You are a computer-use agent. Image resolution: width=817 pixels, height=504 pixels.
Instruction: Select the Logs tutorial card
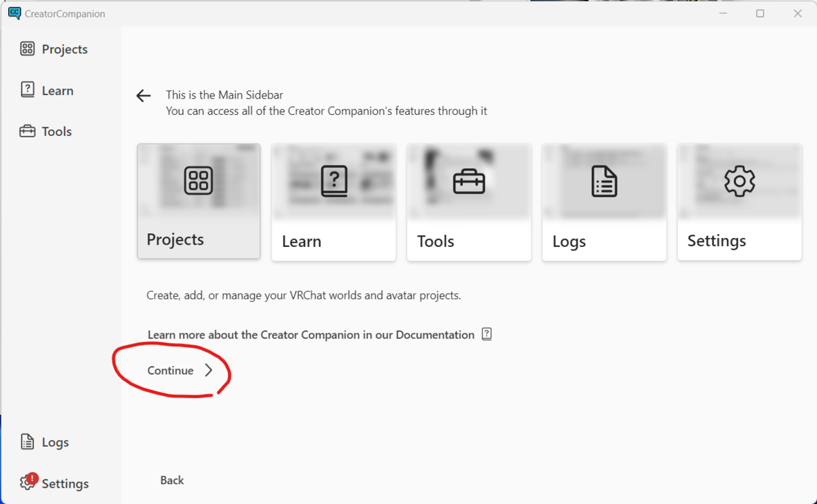(x=604, y=202)
